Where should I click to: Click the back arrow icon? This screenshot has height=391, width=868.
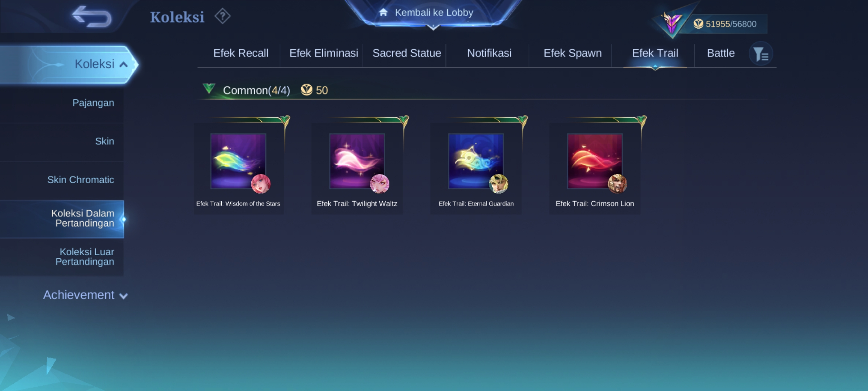pos(92,17)
